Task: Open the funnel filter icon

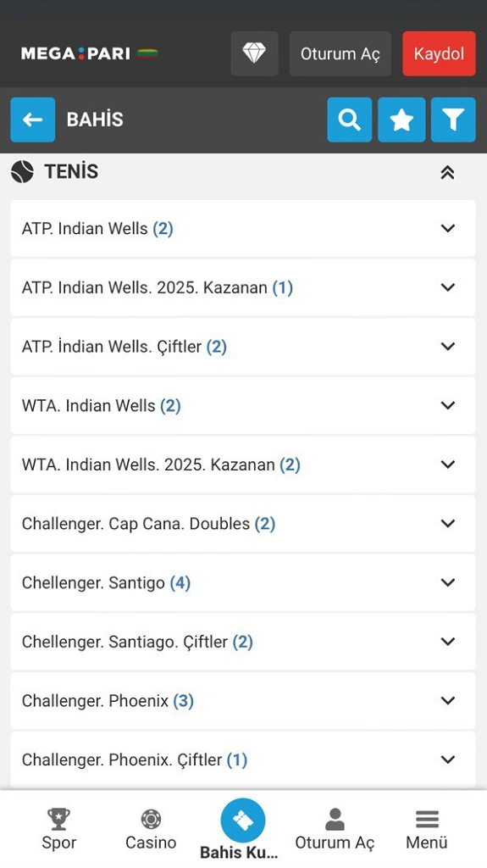Action: pyautogui.click(x=453, y=120)
